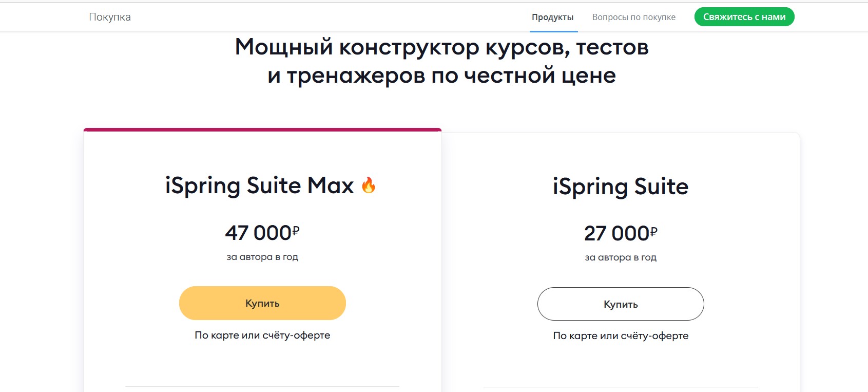Viewport: 868px width, 392px height.
Task: Select the 27 000 price figure
Action: pos(616,234)
